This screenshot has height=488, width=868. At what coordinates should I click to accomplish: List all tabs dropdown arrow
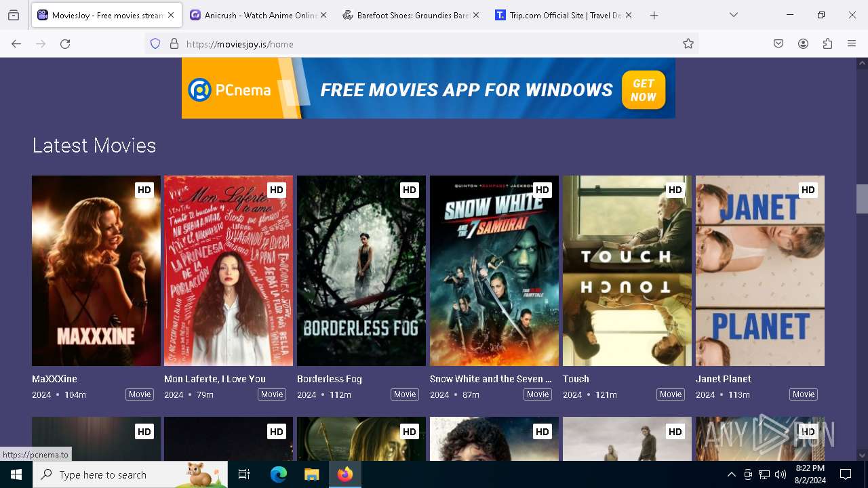click(x=733, y=15)
